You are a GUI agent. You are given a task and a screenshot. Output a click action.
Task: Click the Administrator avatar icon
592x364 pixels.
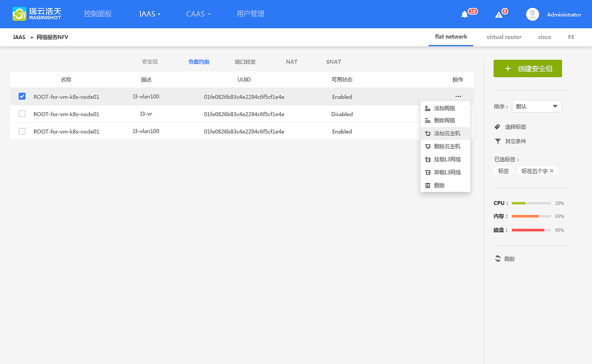coord(533,14)
